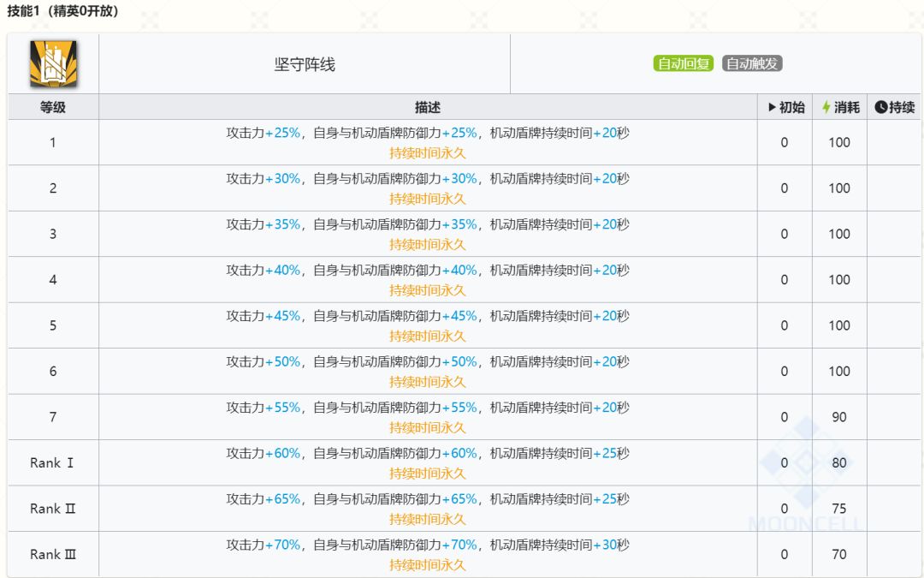Click the 自动回复 green tag
This screenshot has width=924, height=578.
(683, 64)
